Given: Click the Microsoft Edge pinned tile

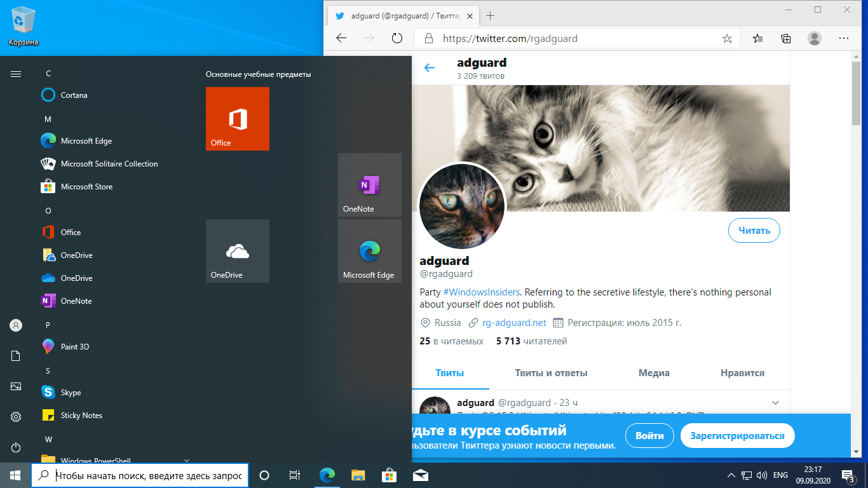Looking at the screenshot, I should tap(370, 251).
